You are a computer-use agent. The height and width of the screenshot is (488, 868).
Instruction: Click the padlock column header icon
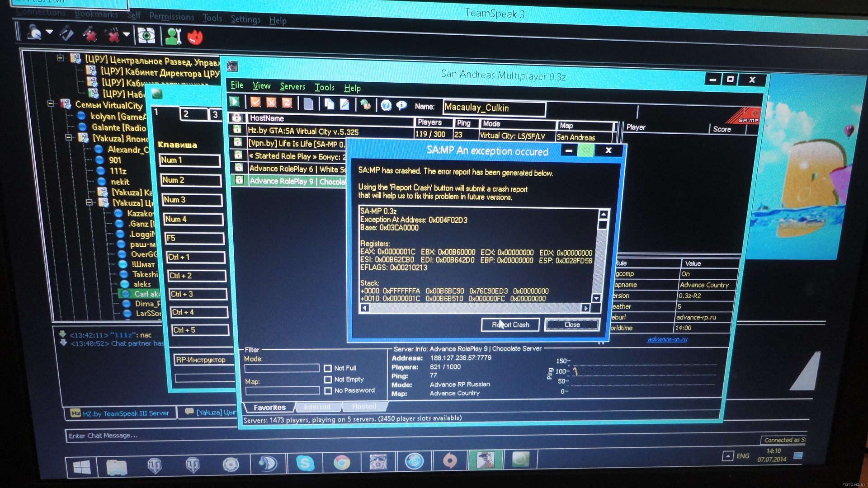(236, 118)
